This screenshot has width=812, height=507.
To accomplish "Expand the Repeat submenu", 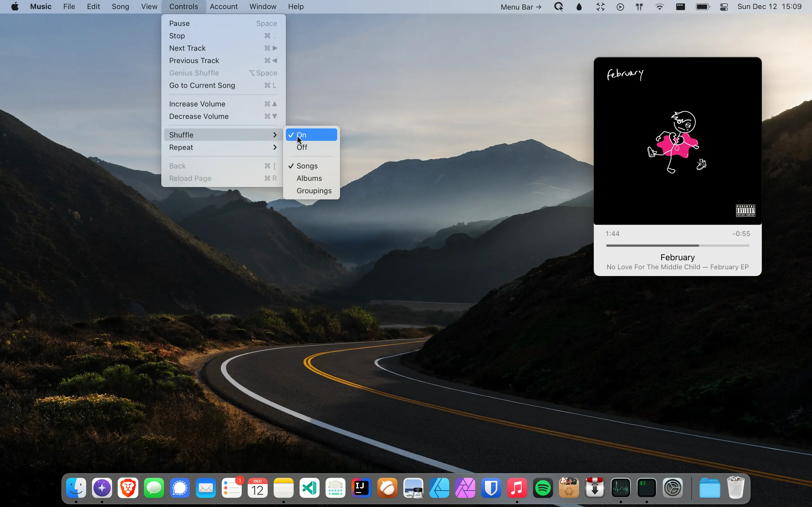I will coord(223,148).
